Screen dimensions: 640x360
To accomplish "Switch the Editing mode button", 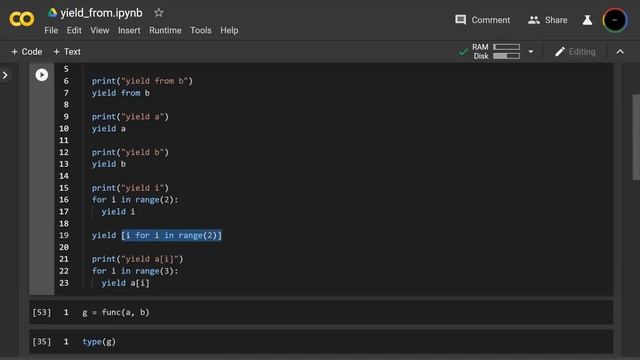I will point(575,52).
